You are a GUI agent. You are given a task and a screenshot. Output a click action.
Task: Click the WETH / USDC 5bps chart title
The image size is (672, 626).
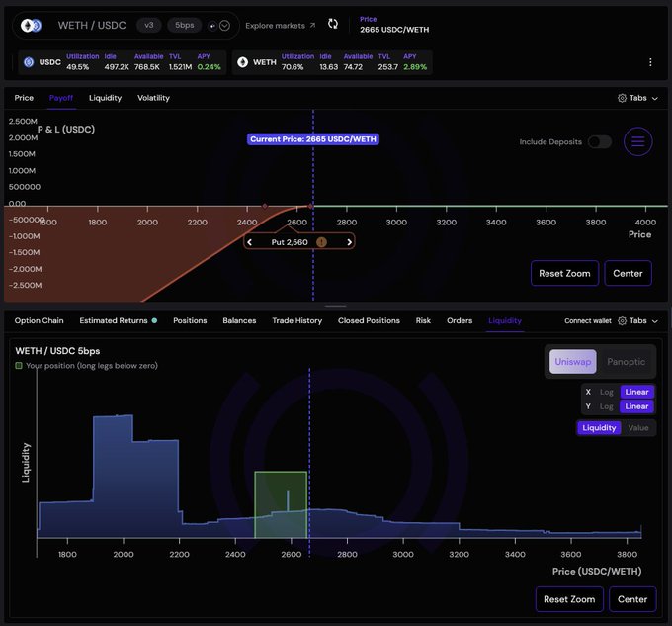(x=57, y=351)
